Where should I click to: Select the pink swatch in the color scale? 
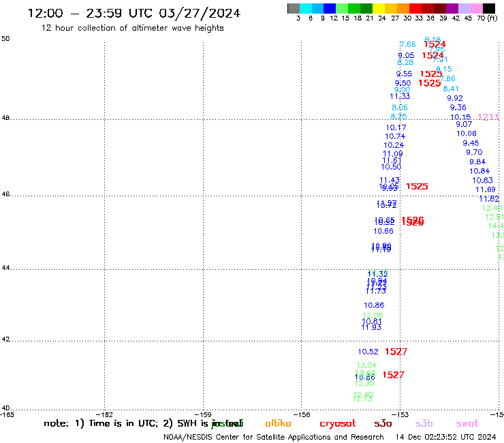point(477,8)
